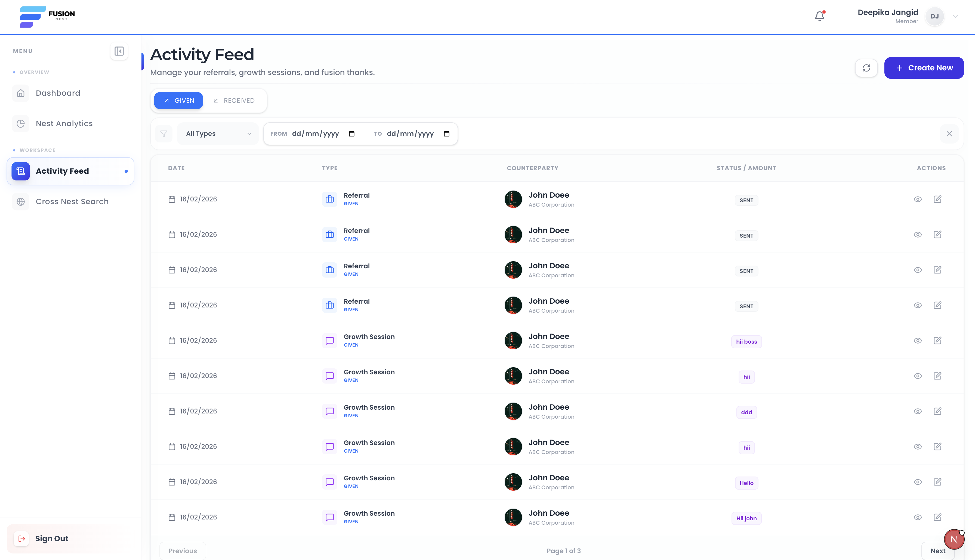Click the notification bell icon
Image resolution: width=975 pixels, height=560 pixels.
pos(819,16)
